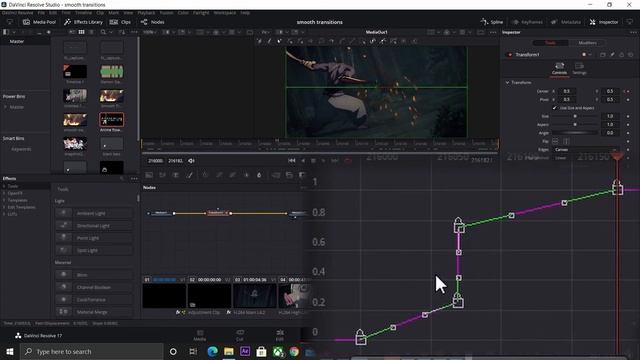This screenshot has width=640, height=360.
Task: Toggle the Inspector panel button
Action: pos(604,22)
